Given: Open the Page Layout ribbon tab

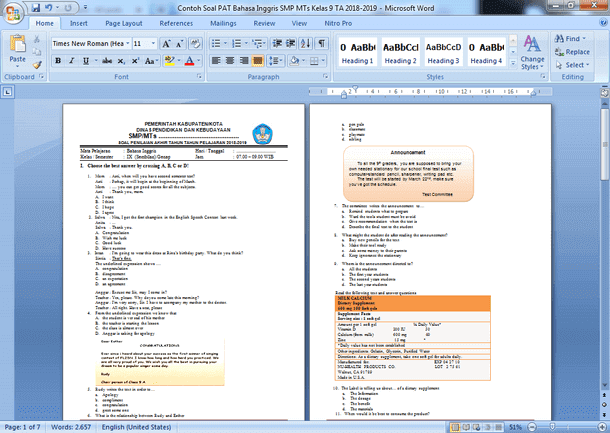Looking at the screenshot, I should (124, 23).
